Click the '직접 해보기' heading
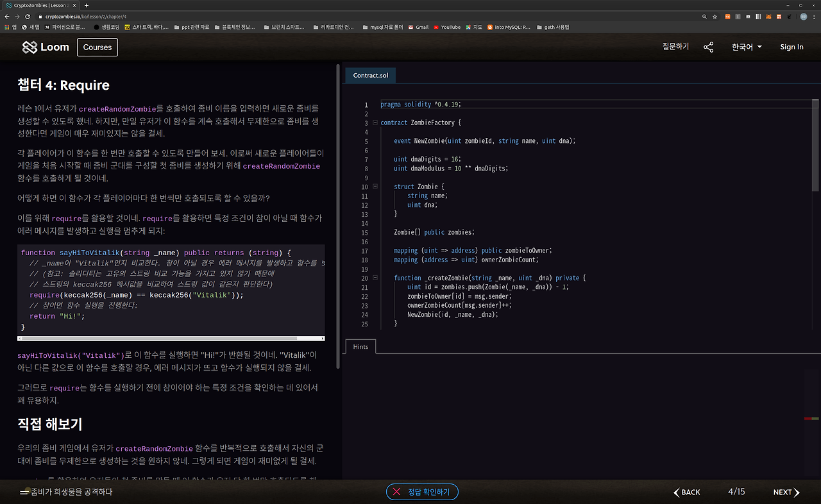This screenshot has height=504, width=821. 49,424
